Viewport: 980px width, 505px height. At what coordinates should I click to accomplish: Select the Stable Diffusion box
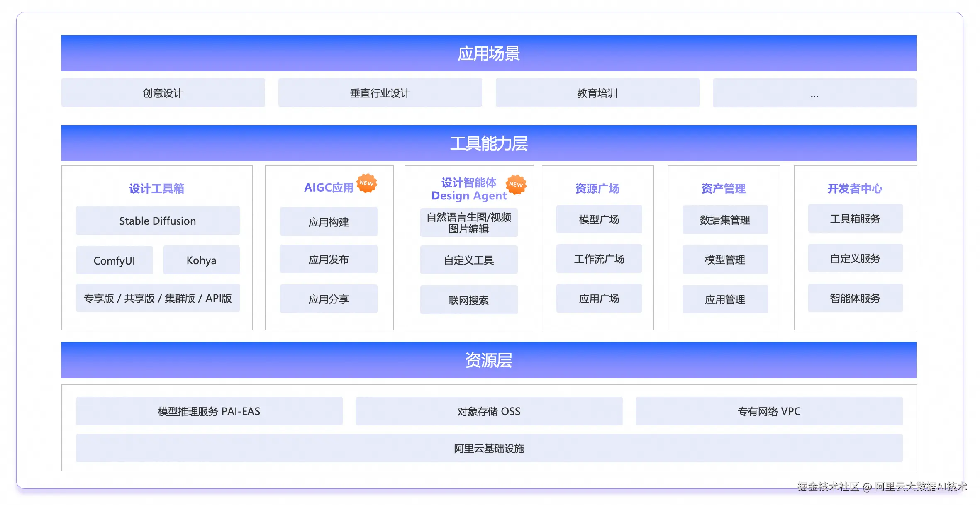(158, 221)
